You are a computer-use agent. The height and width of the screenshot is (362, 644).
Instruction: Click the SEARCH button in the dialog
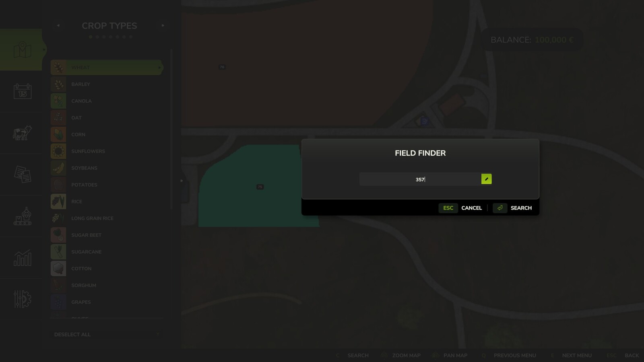tap(521, 208)
